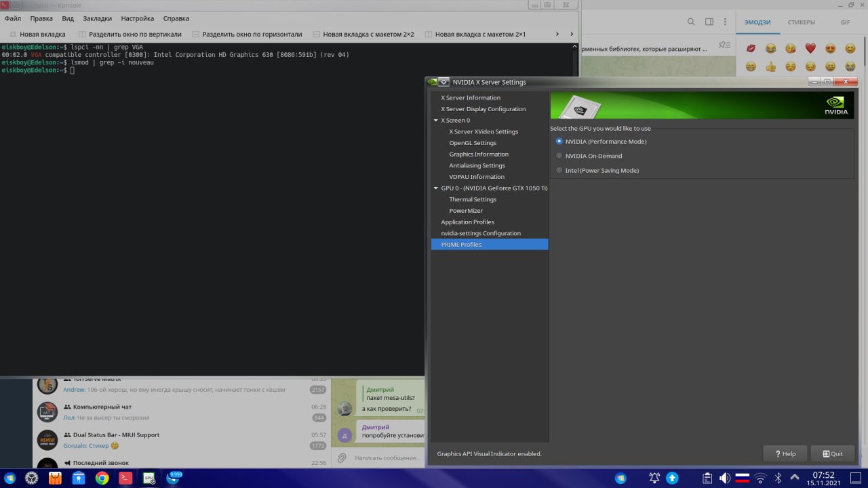This screenshot has width=868, height=488.
Task: Select Intel (Power Saving Mode) option
Action: (559, 170)
